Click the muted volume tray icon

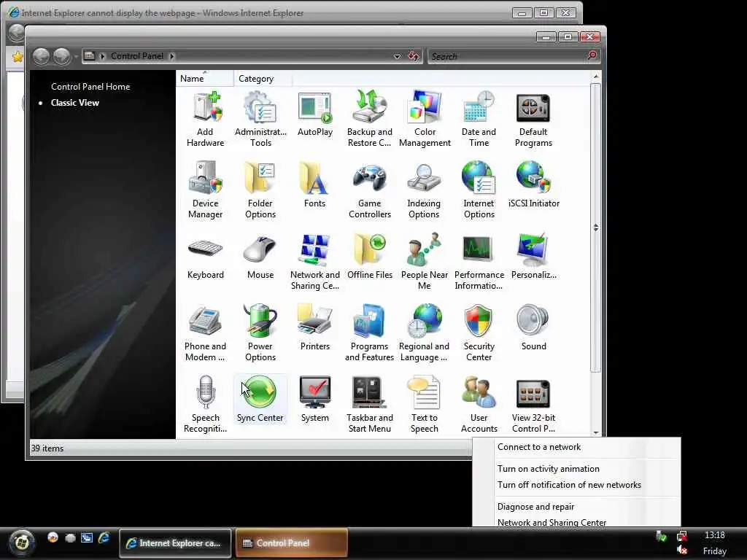pyautogui.click(x=682, y=551)
